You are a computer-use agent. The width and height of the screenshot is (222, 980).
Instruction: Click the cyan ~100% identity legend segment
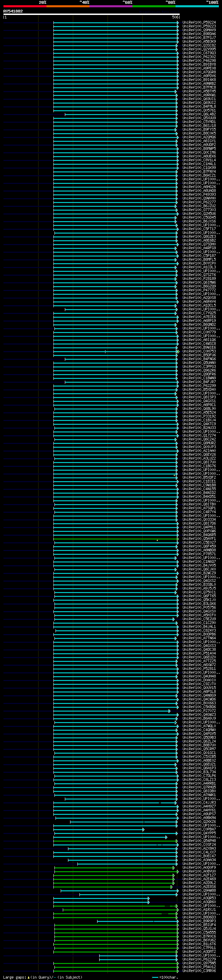tap(197, 6)
